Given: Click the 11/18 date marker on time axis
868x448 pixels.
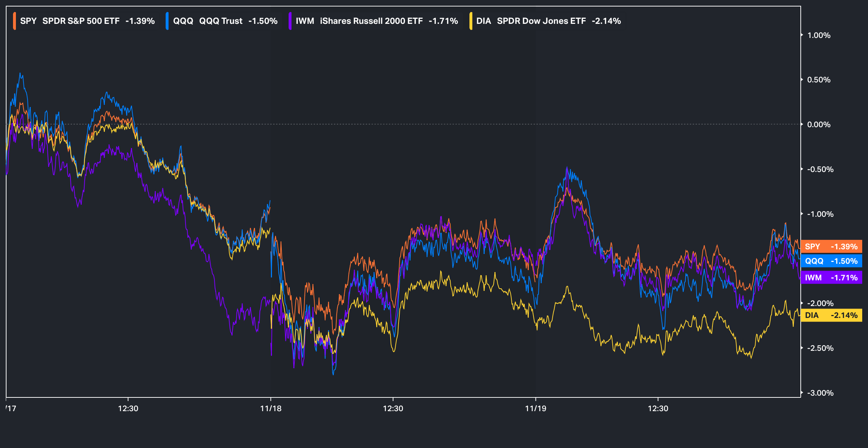Looking at the screenshot, I should (271, 408).
